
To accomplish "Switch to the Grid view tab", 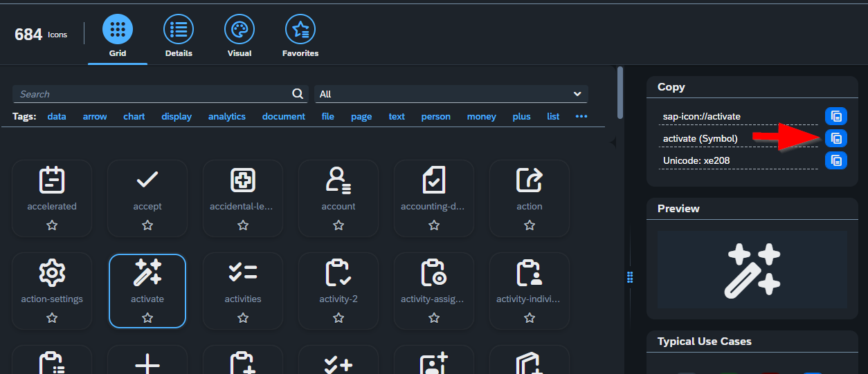I will click(x=118, y=37).
